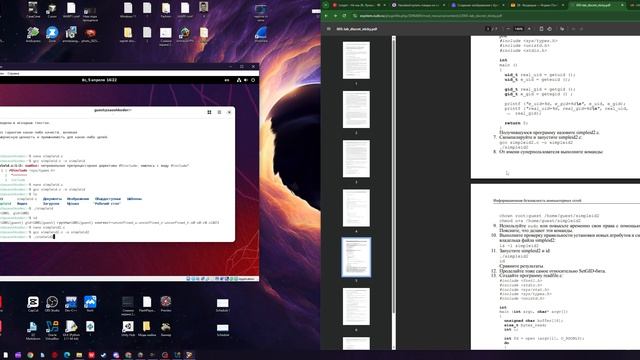Image resolution: width=640 pixels, height=360 pixels.
Task: Open the CapCut desktop shortcut
Action: coord(33,303)
